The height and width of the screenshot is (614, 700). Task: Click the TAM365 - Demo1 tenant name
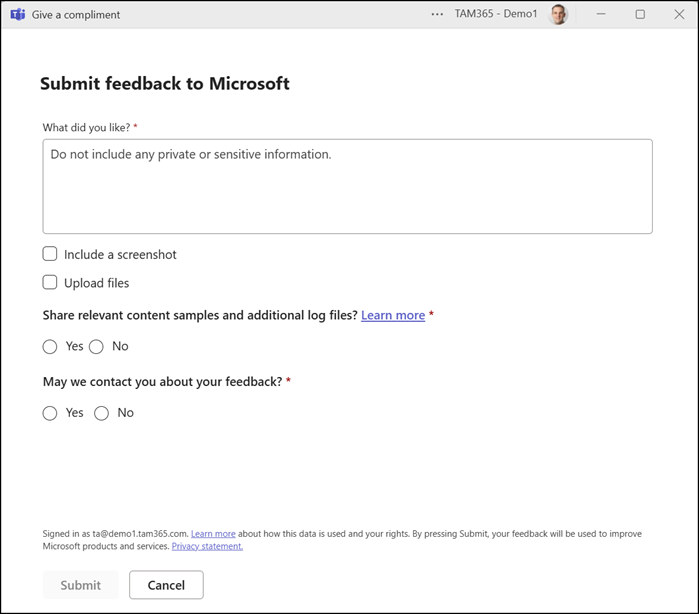tap(496, 14)
